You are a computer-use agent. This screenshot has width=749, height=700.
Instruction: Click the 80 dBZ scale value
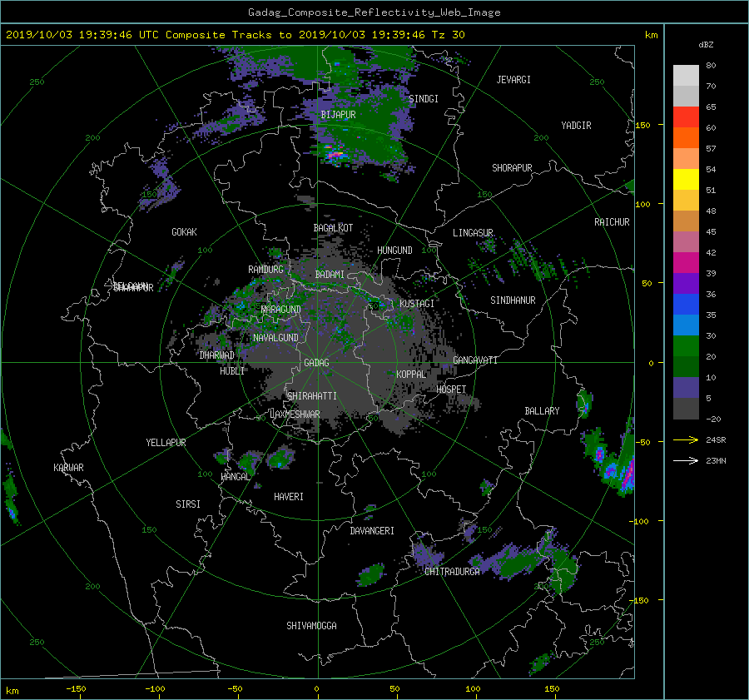tap(711, 66)
